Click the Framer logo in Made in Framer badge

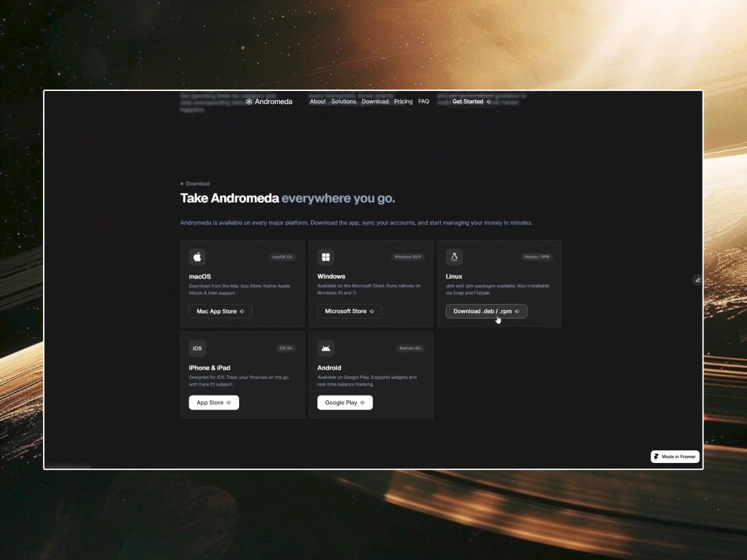[656, 457]
